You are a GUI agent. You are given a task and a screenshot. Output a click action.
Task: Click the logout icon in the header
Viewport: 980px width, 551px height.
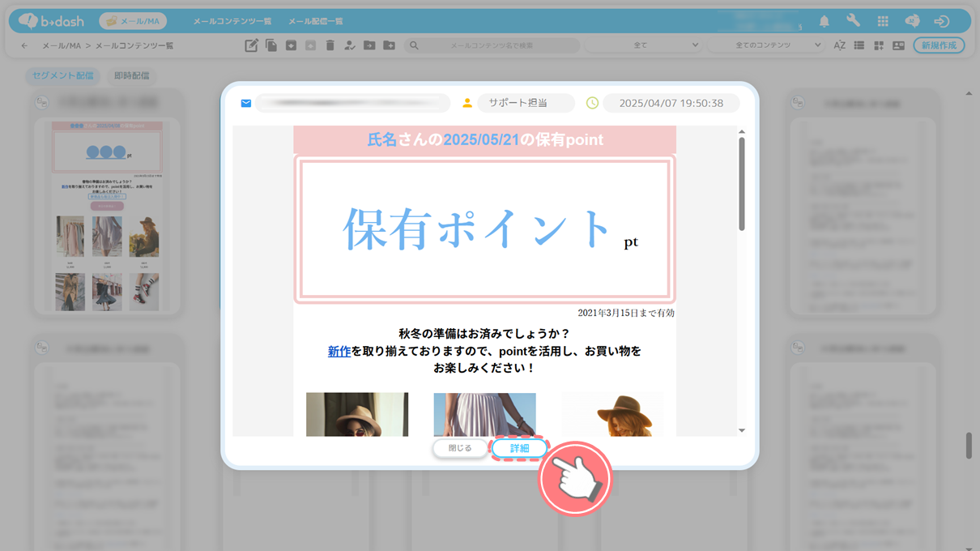(x=941, y=21)
